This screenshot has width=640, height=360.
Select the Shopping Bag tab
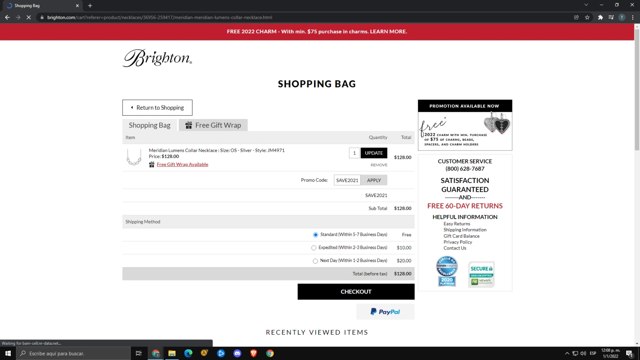149,125
